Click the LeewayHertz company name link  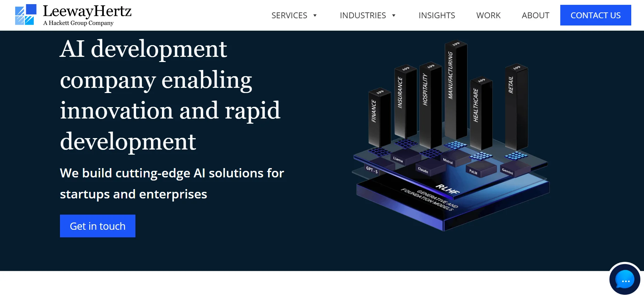(x=87, y=11)
